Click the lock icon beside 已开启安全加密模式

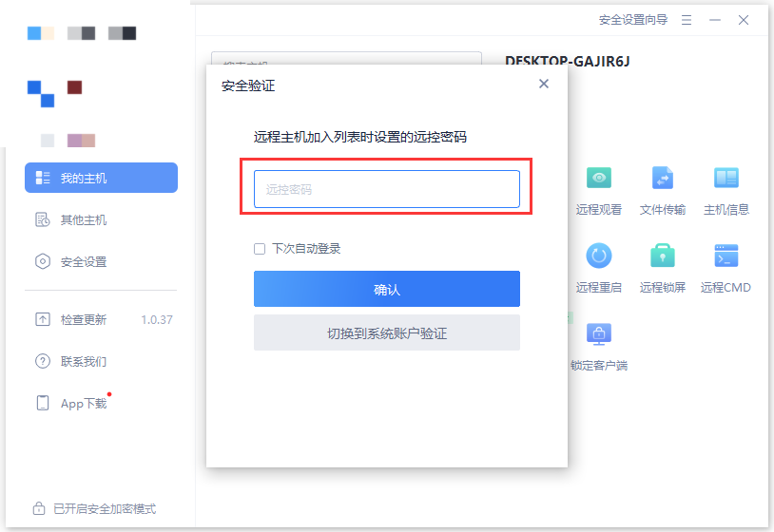click(x=39, y=508)
